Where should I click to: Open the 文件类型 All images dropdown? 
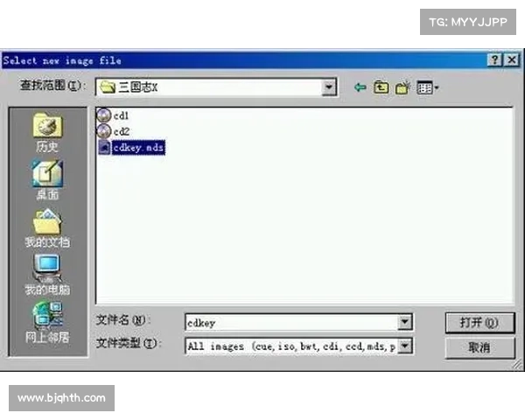pos(405,346)
